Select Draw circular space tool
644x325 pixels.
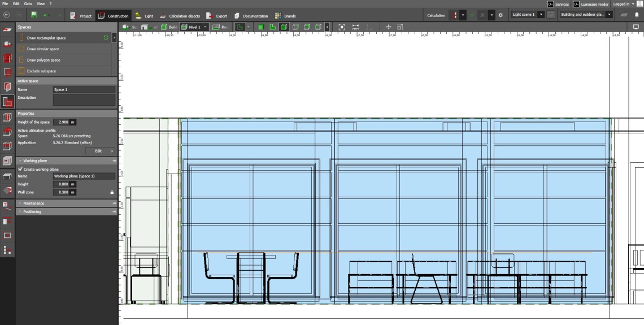click(x=43, y=49)
